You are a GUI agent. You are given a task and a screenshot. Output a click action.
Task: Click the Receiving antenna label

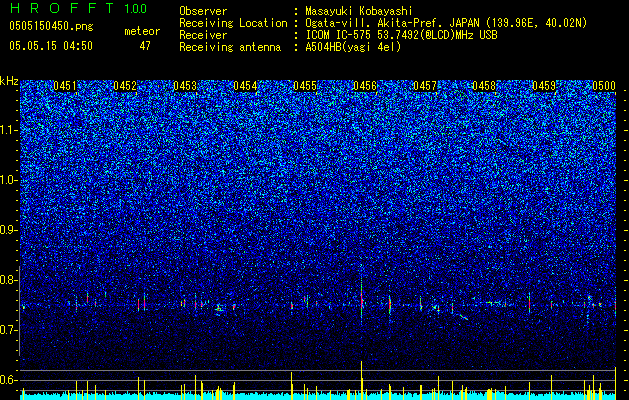click(230, 47)
